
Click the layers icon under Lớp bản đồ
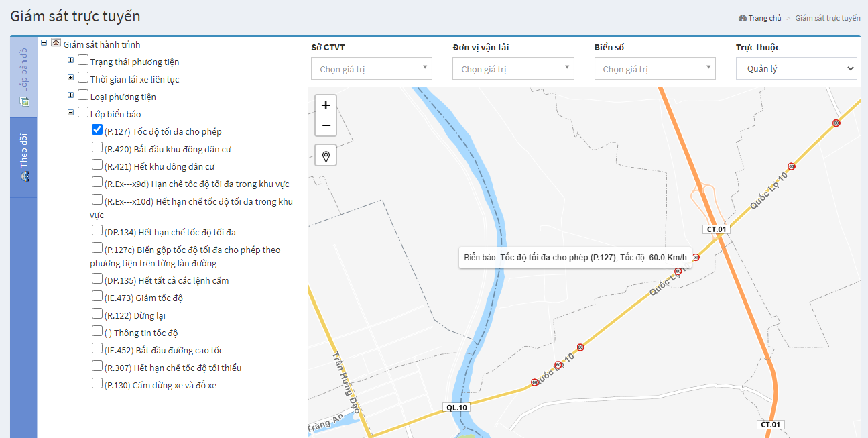coord(24,102)
